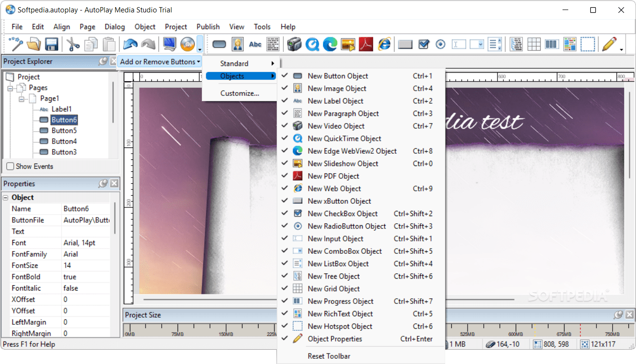Collapse the Object properties category
Viewport: 636px width, 364px height.
[5, 198]
